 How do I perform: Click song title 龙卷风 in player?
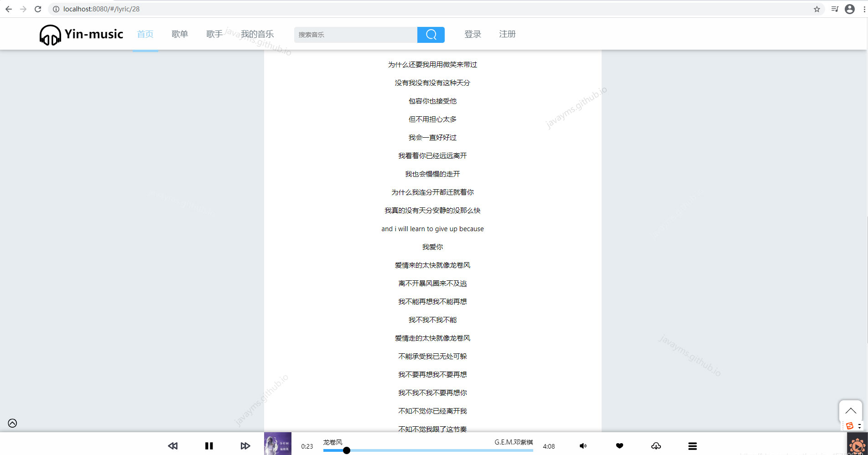(333, 442)
